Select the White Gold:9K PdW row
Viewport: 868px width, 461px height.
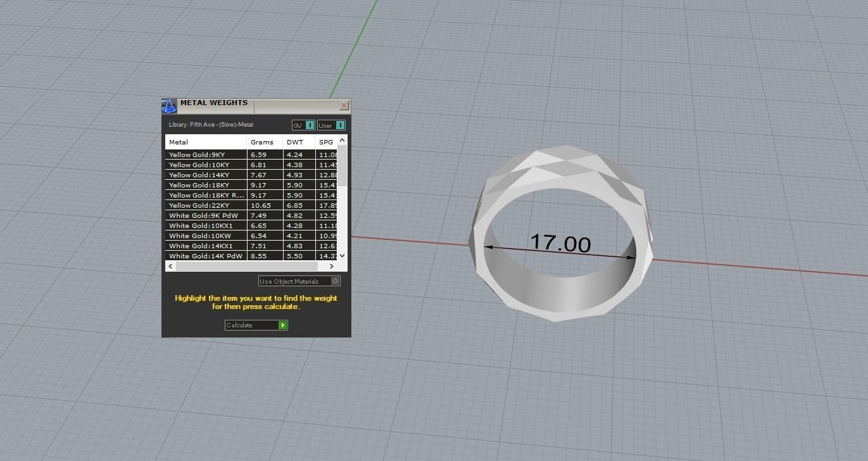click(252, 215)
